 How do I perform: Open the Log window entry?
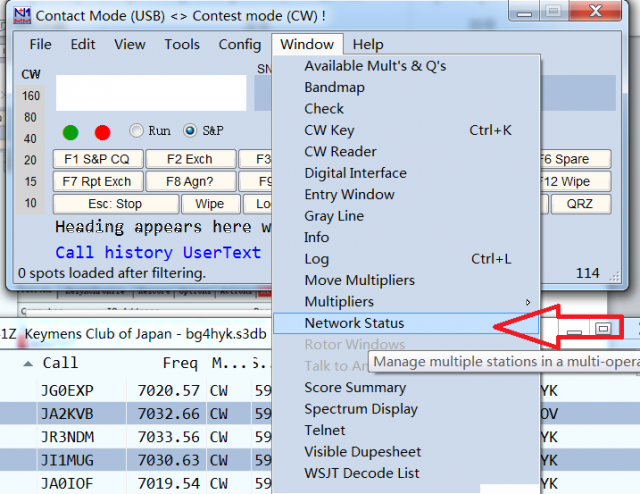tap(406, 259)
